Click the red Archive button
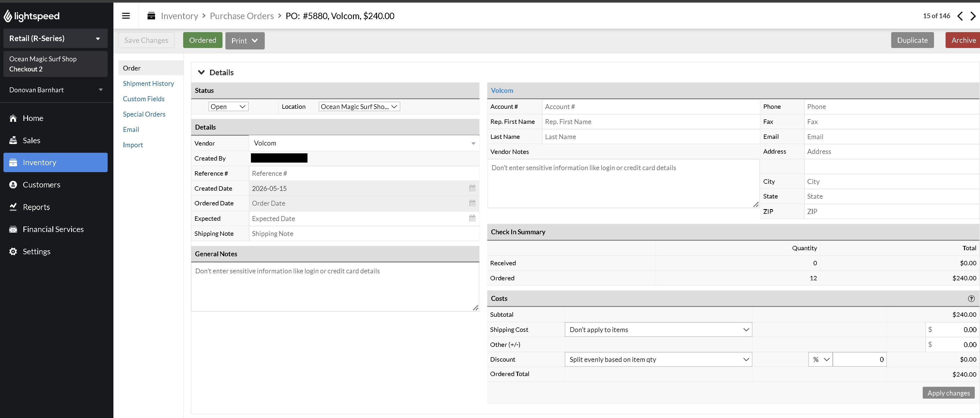Screen dimensions: 980x418 pos(963,40)
